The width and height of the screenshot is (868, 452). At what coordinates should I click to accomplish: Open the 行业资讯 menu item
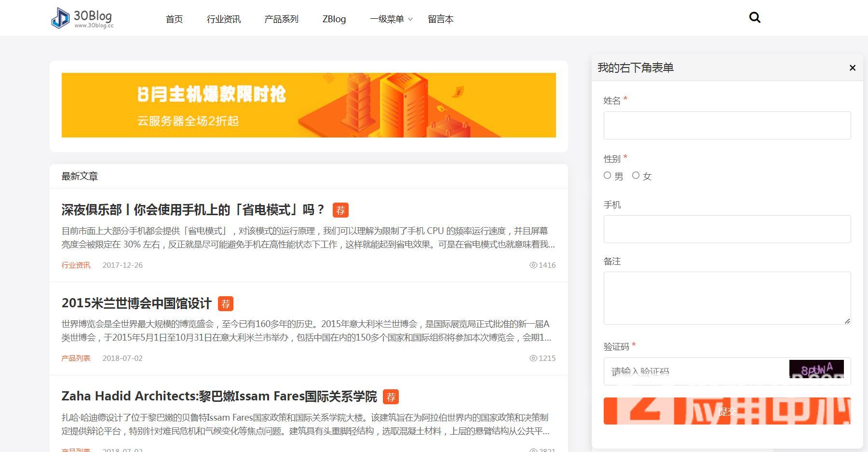pyautogui.click(x=224, y=19)
